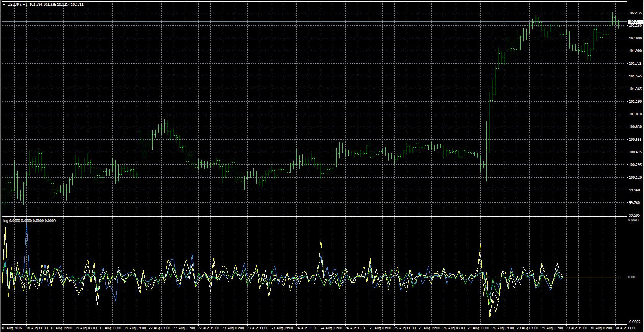Image resolution: width=644 pixels, height=332 pixels.
Task: Click the 100.120 value on price scale
Action: point(635,178)
